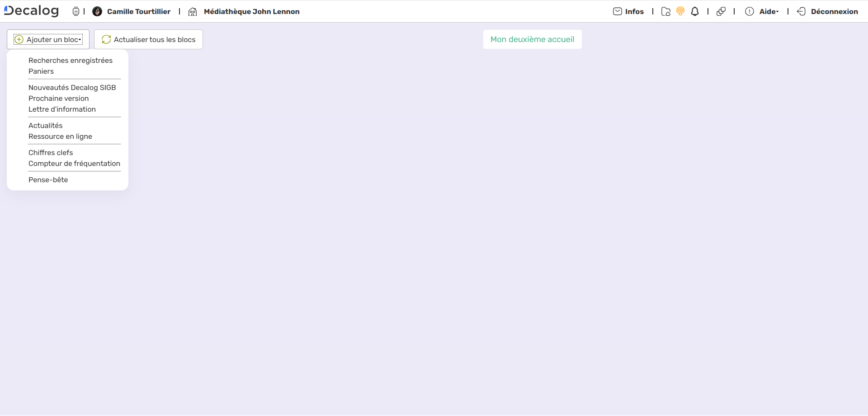868x416 pixels.
Task: Select the orange broadcast icon
Action: point(680,11)
